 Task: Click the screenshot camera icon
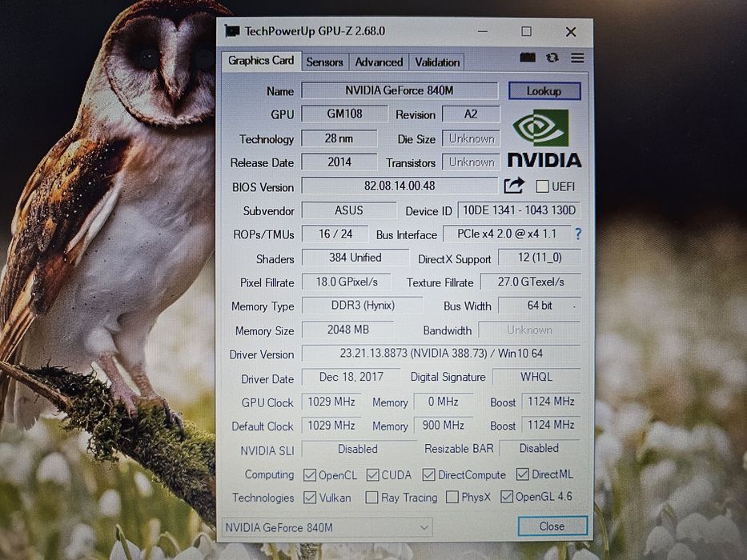[x=527, y=58]
